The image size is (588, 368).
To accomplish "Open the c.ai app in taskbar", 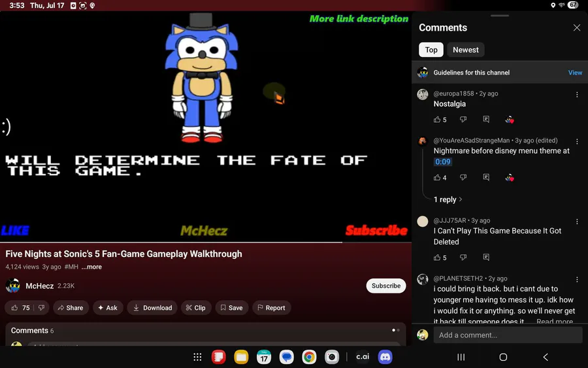I will tap(363, 357).
